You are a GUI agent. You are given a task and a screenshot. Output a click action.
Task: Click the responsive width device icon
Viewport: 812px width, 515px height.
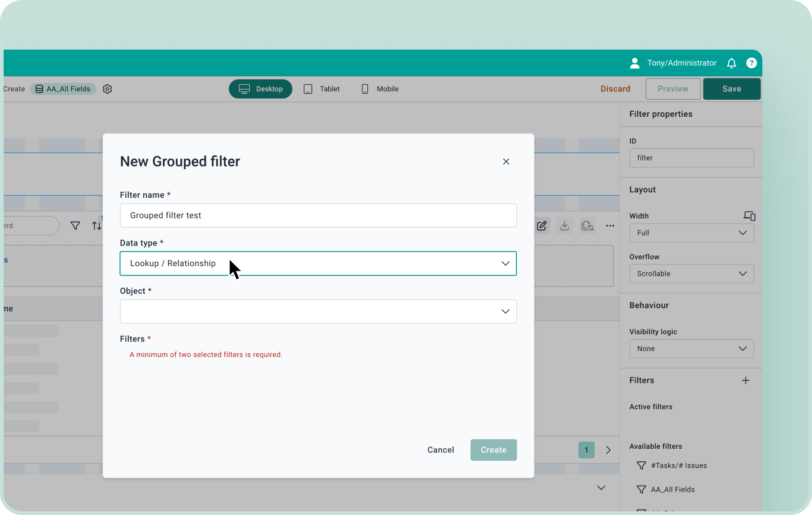coord(749,216)
